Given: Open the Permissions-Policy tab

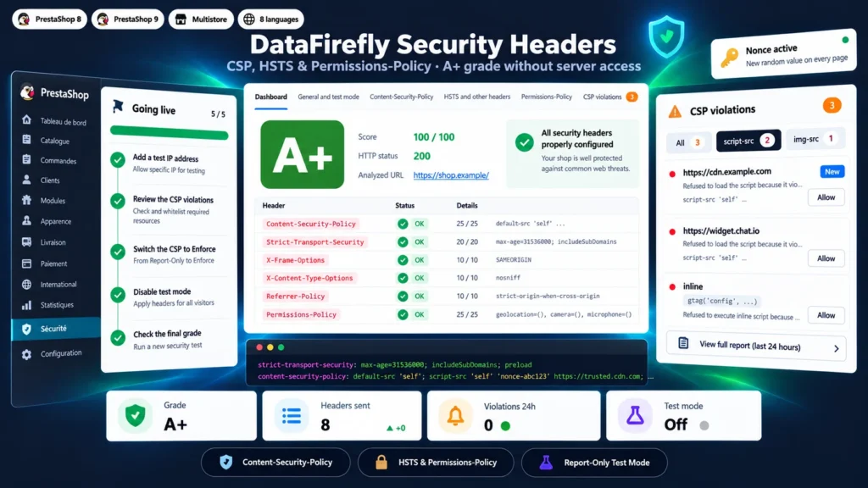Looking at the screenshot, I should tap(547, 97).
